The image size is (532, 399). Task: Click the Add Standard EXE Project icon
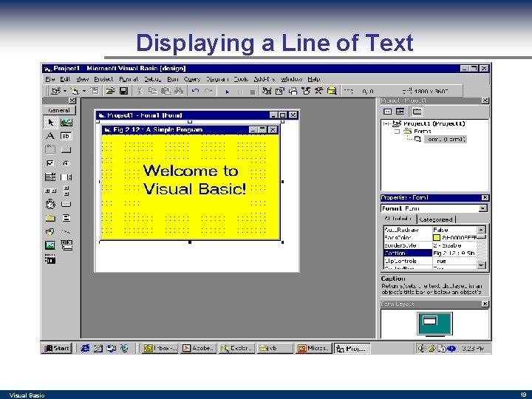[55, 91]
